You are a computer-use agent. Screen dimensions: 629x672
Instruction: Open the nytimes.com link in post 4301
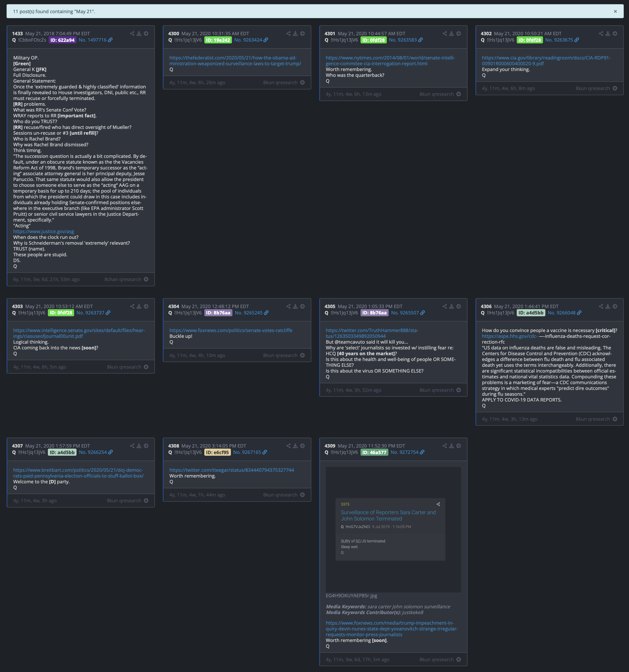click(x=390, y=61)
